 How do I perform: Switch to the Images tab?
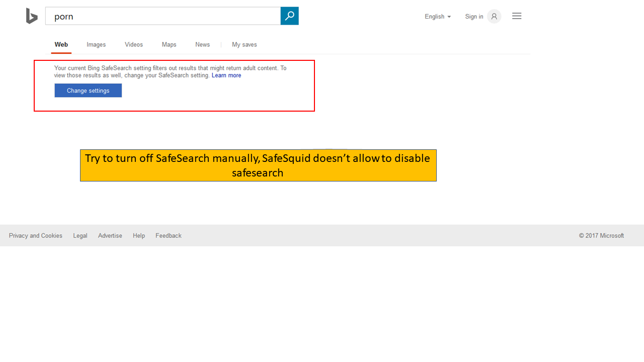pyautogui.click(x=96, y=45)
